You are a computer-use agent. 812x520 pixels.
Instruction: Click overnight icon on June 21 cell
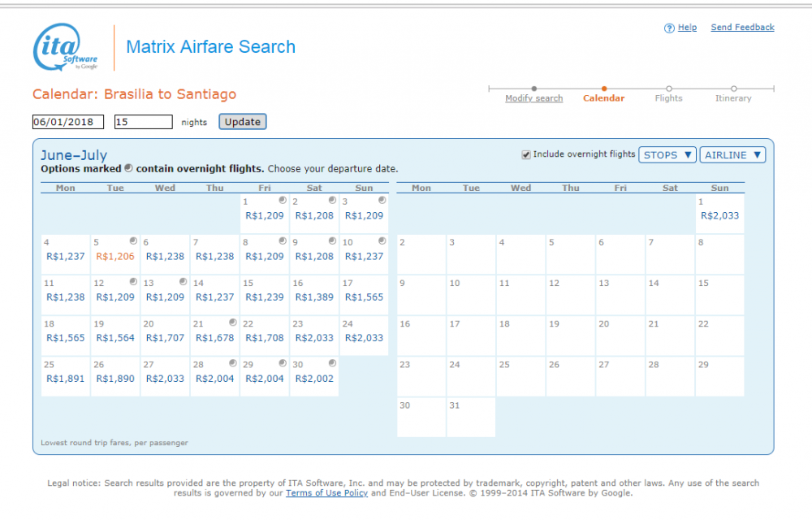pyautogui.click(x=232, y=322)
